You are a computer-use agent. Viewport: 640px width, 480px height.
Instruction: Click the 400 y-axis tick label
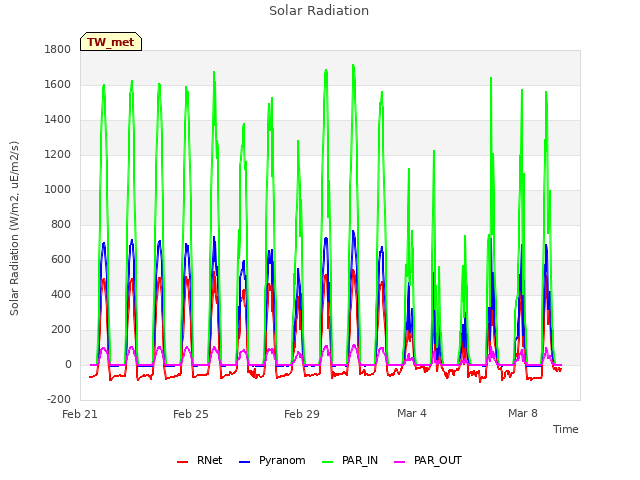pyautogui.click(x=61, y=295)
